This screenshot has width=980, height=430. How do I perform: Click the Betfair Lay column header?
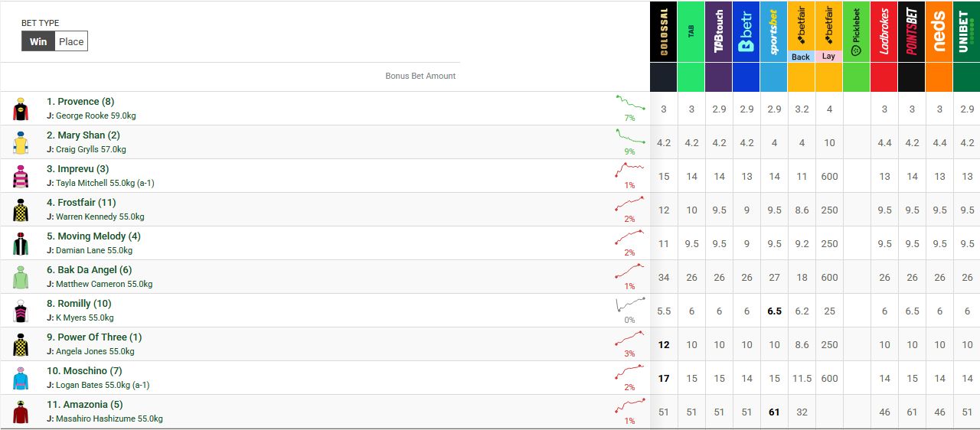(828, 32)
